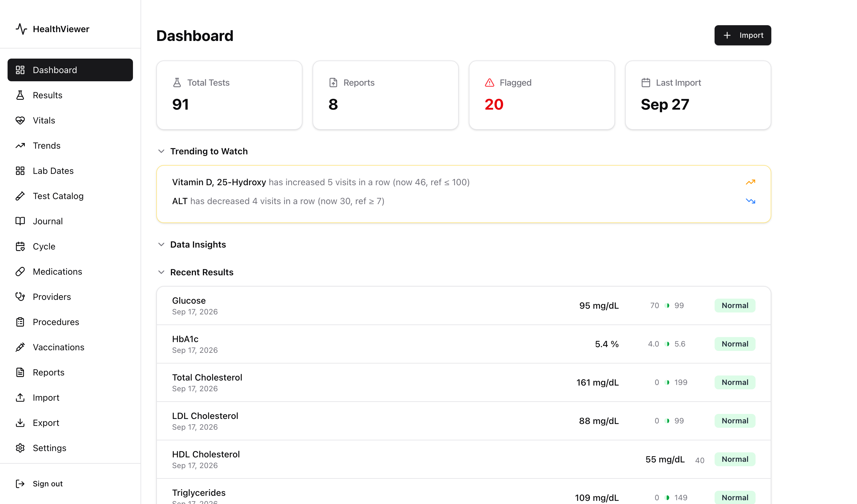The image size is (857, 504).
Task: Click the Total Tests flask icon
Action: [177, 83]
